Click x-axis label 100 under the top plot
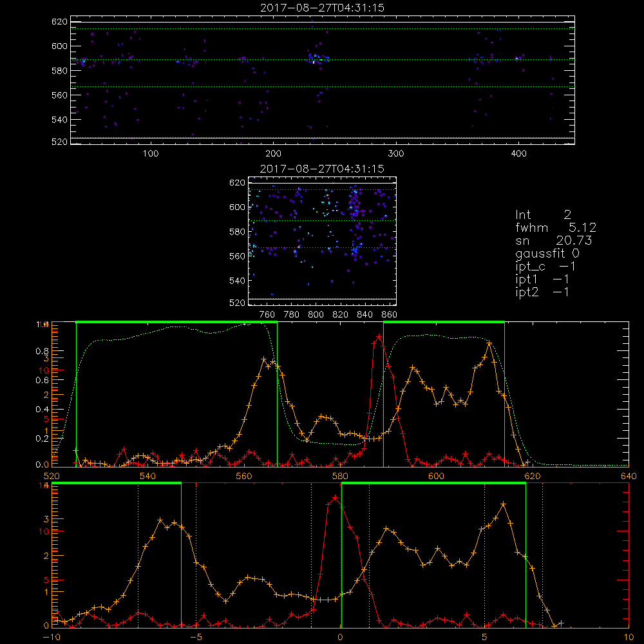This screenshot has width=644, height=644. [x=151, y=154]
